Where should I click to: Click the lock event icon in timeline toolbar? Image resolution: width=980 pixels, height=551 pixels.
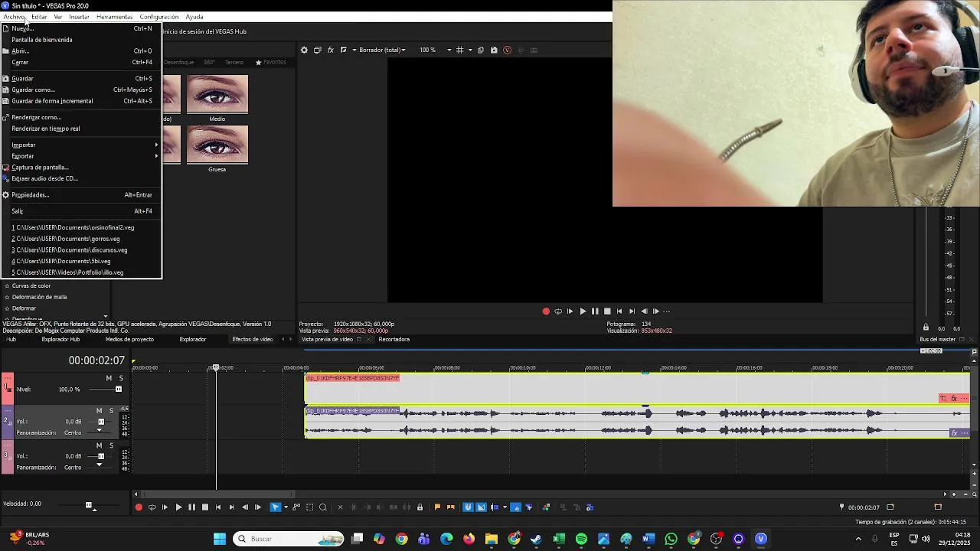420,507
